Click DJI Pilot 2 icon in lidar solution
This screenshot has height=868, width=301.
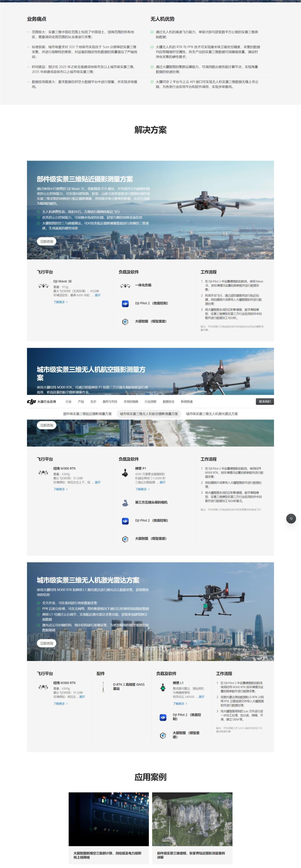click(163, 717)
